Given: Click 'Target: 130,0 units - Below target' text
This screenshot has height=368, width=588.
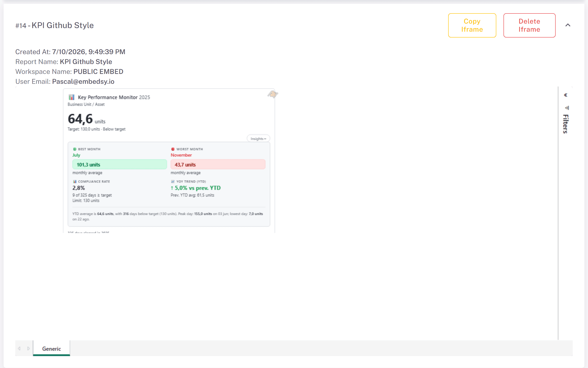Looking at the screenshot, I should 96,129.
